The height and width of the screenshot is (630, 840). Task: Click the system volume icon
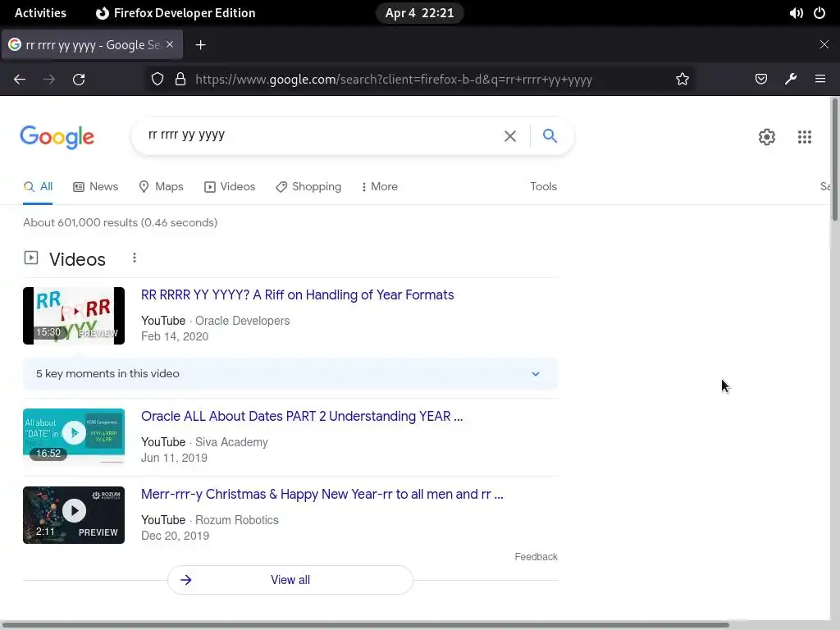[796, 13]
